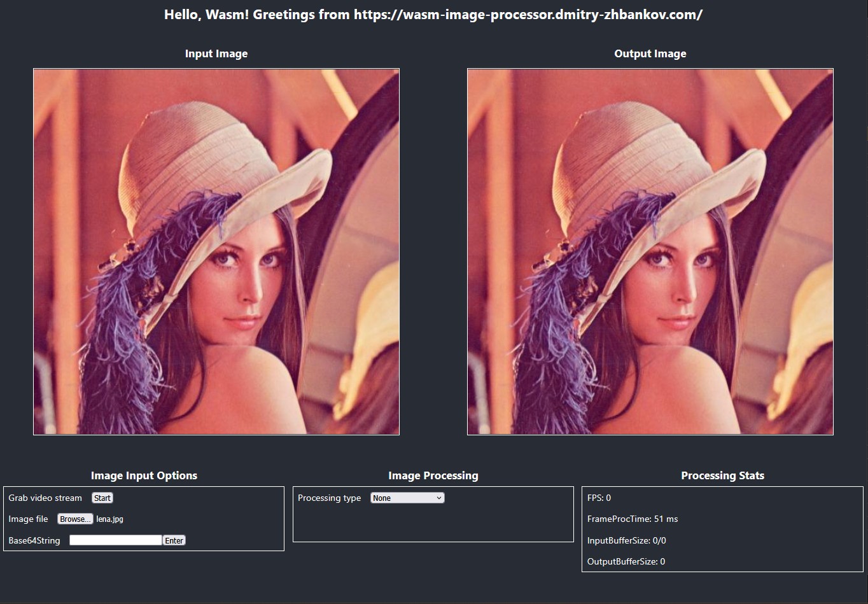Click the Input Image canvas
Viewport: 868px width, 604px height.
216,251
